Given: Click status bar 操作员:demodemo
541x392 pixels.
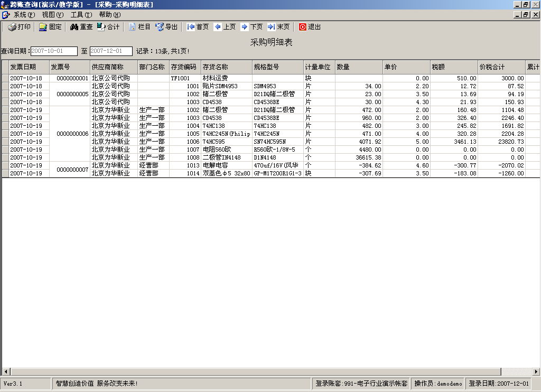Looking at the screenshot, I should (438, 384).
